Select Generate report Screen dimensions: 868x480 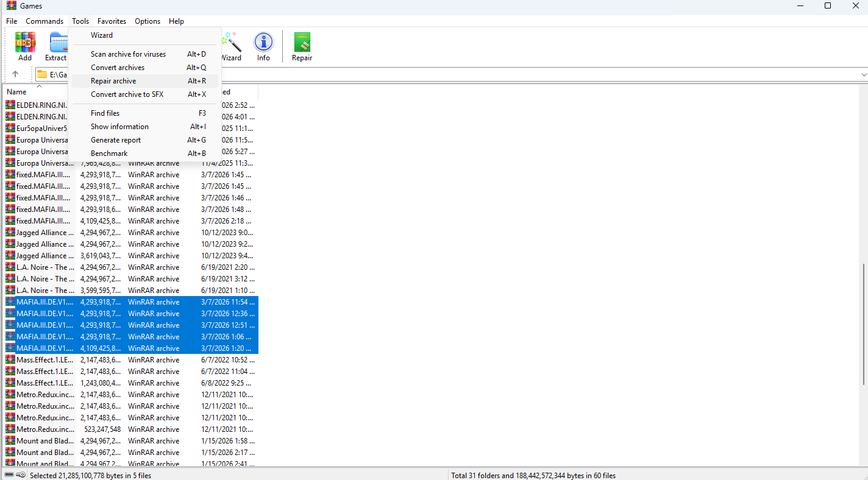pos(144,140)
